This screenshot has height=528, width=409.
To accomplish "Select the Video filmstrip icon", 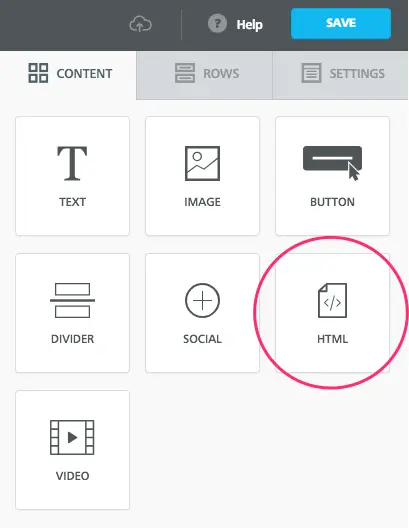I will (72, 437).
